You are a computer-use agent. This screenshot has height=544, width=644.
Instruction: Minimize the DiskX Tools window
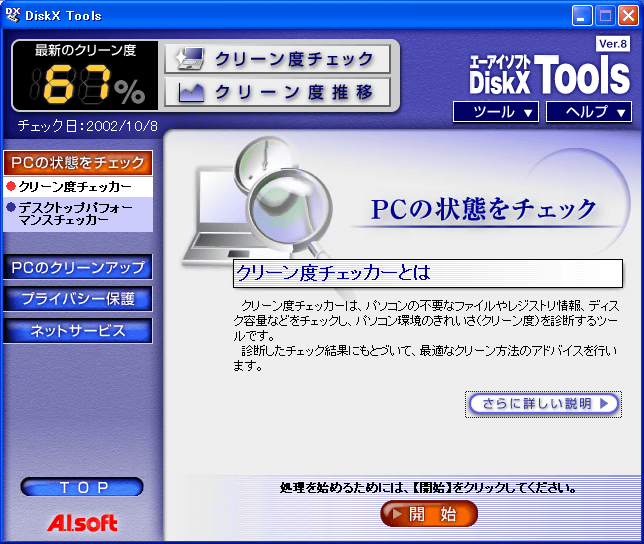[582, 16]
